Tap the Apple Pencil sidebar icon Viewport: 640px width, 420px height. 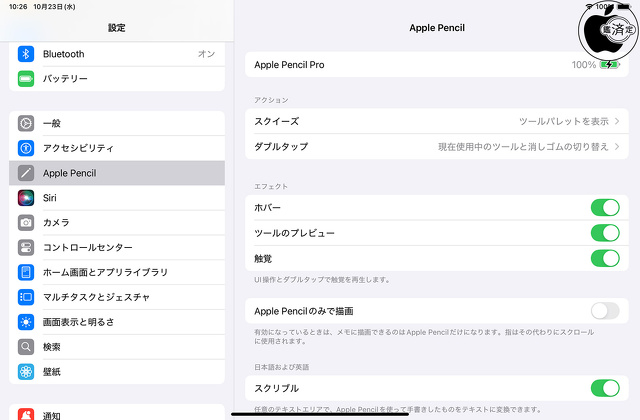[26, 173]
